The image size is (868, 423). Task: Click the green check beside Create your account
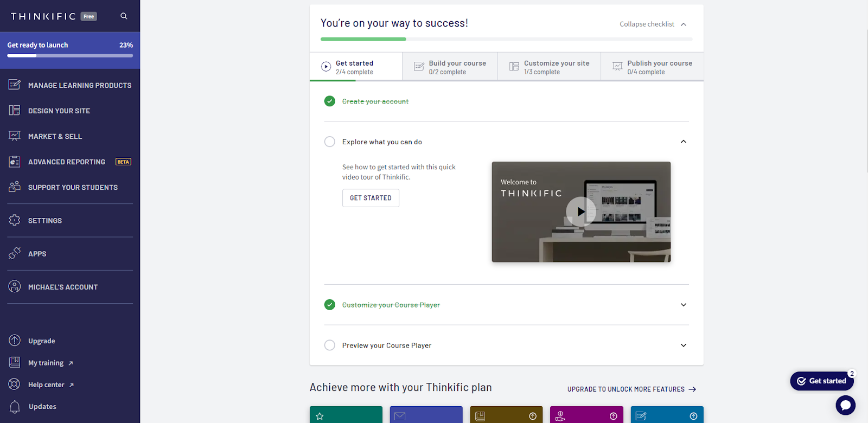coord(329,101)
